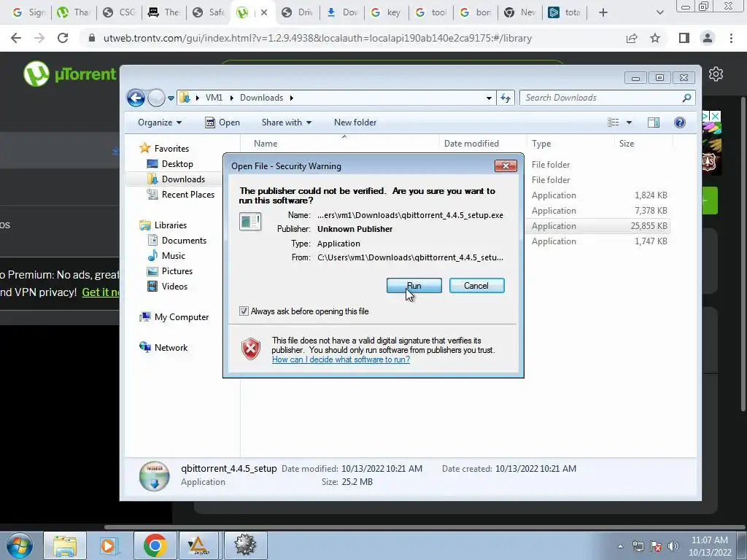The width and height of the screenshot is (747, 560).
Task: Open recent locations dropdown arrow in Explorer
Action: 171,98
